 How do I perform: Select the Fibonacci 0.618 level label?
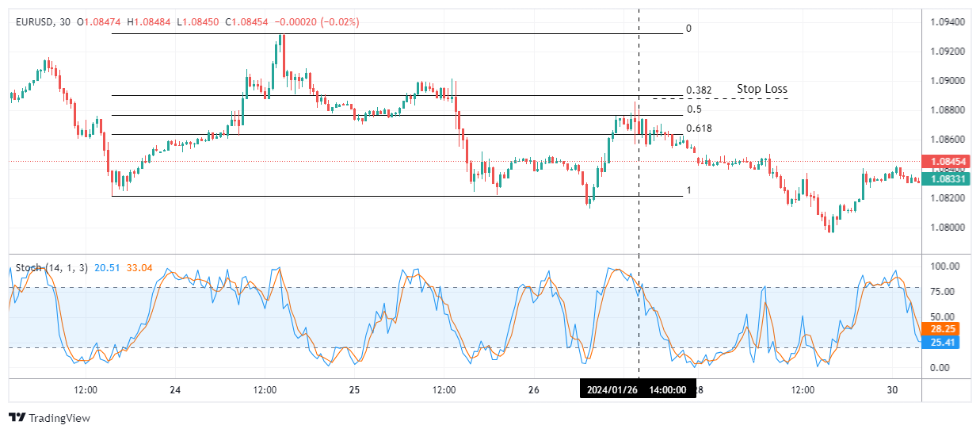pyautogui.click(x=699, y=128)
